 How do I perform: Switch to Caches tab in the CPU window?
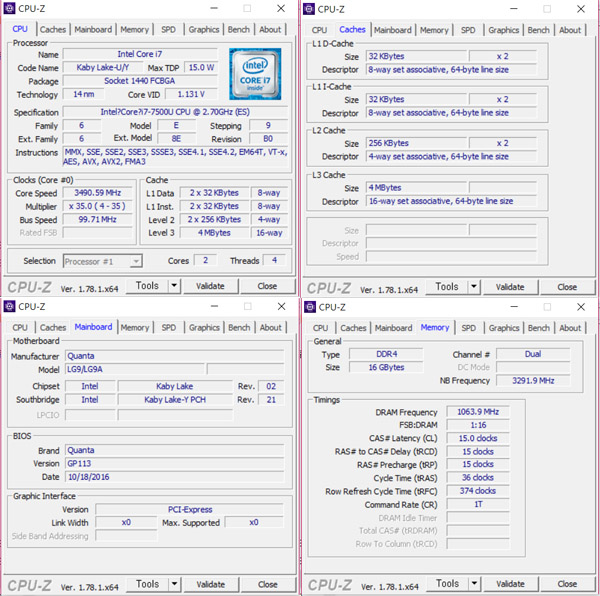(53, 29)
